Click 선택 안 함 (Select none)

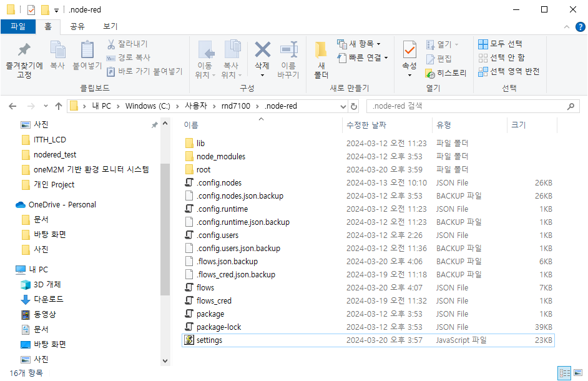(x=501, y=57)
